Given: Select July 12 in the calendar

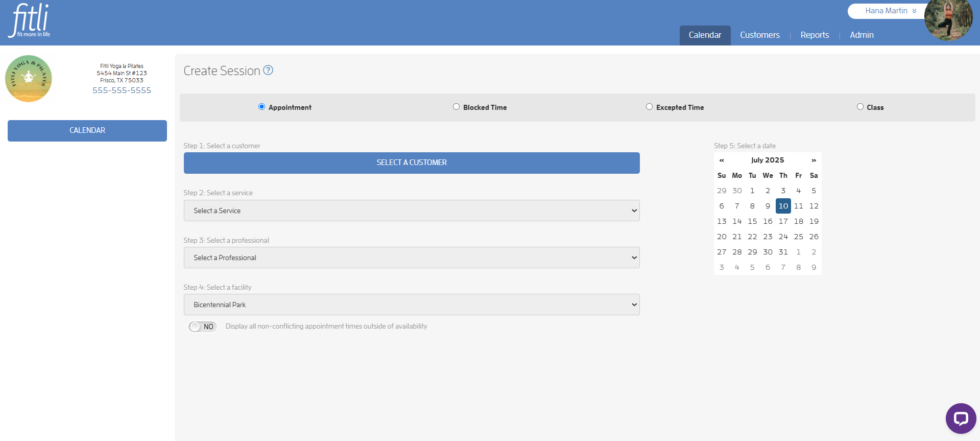Looking at the screenshot, I should click(x=814, y=206).
